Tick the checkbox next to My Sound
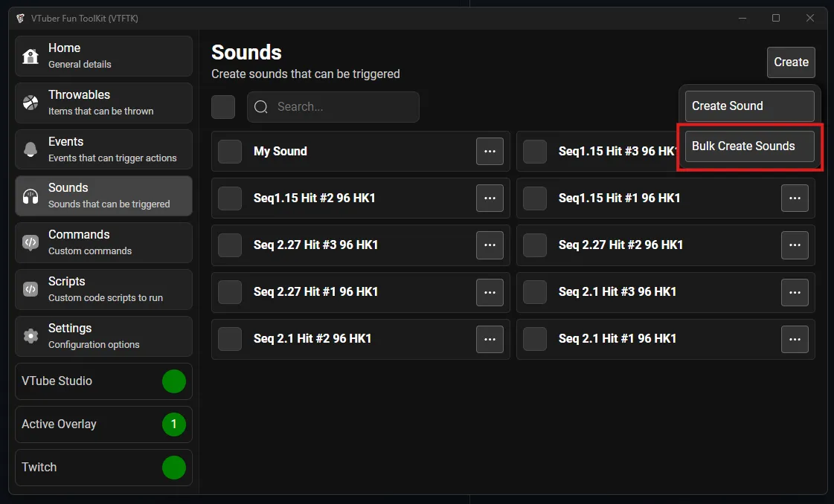834x504 pixels. tap(230, 152)
